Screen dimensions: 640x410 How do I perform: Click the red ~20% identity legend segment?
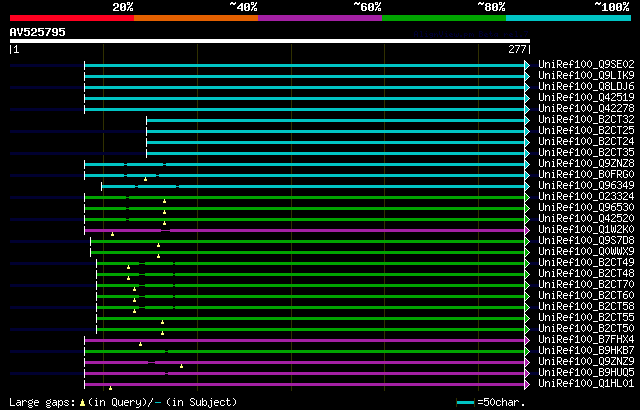[x=72, y=18]
